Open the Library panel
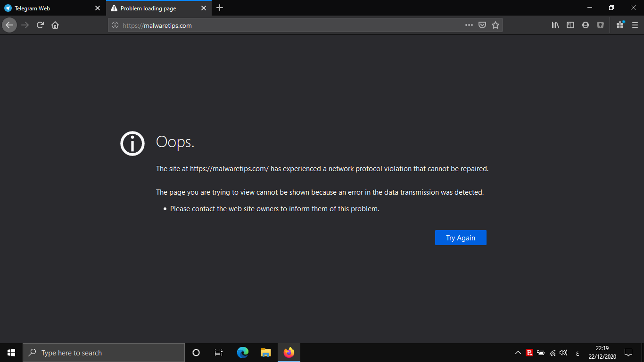644x362 pixels. [x=555, y=25]
